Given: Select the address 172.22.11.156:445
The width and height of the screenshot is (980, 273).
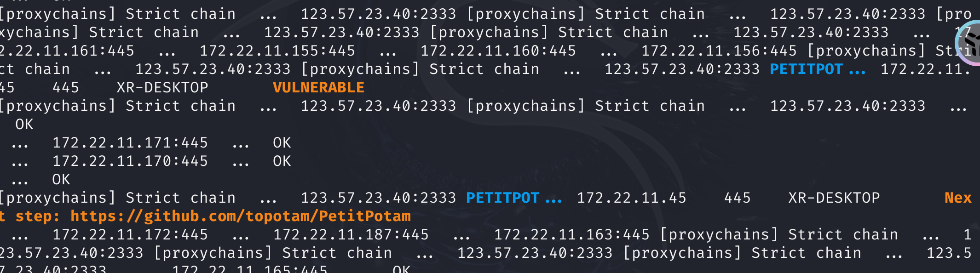Looking at the screenshot, I should (719, 51).
